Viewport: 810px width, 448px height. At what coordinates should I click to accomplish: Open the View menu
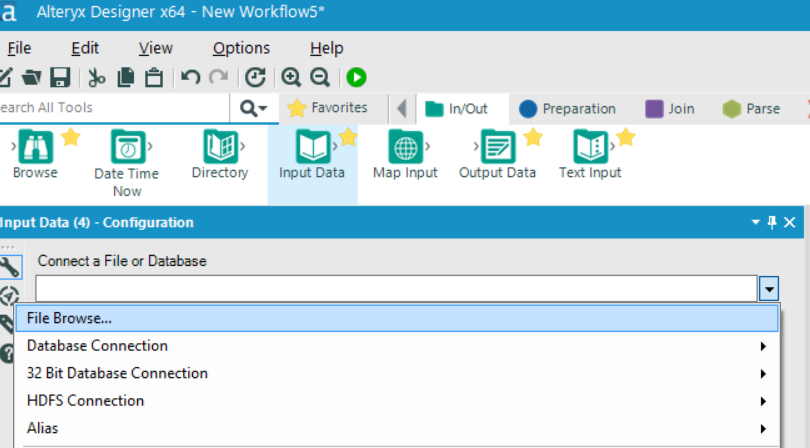[x=155, y=48]
